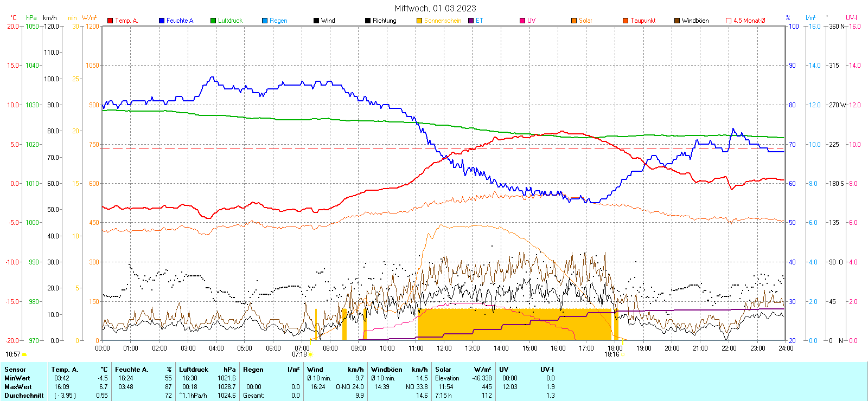Click the sunrise sun icon beside 07:18
This screenshot has width=868, height=401.
[x=311, y=354]
